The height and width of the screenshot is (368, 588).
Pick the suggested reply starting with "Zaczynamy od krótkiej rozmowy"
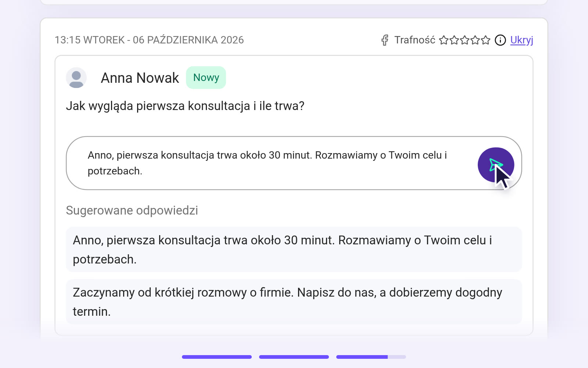coord(294,302)
